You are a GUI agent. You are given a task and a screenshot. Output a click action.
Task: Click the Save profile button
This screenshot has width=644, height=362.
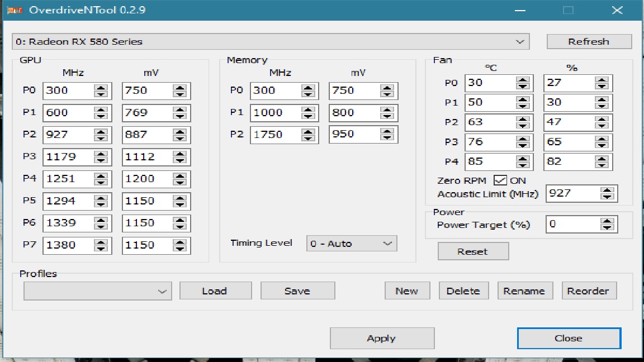(x=298, y=291)
